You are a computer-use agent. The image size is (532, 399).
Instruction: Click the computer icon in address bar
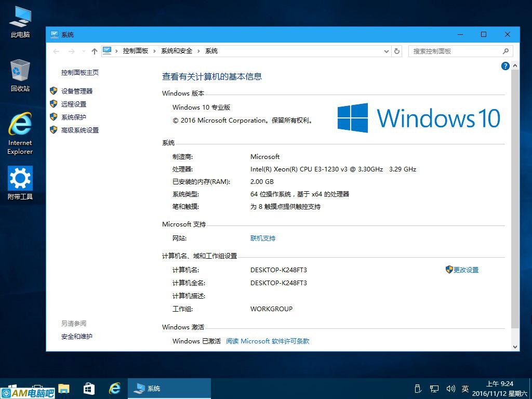pos(107,51)
